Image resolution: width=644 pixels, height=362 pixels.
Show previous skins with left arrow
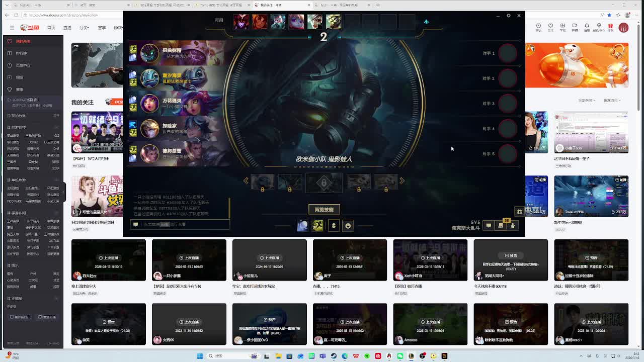pyautogui.click(x=246, y=180)
